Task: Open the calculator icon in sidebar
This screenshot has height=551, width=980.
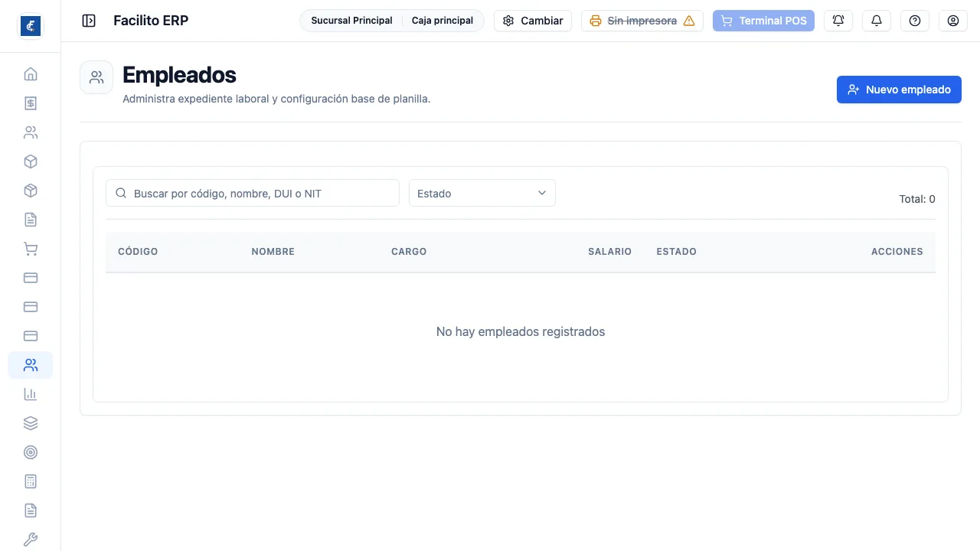Action: (x=31, y=481)
